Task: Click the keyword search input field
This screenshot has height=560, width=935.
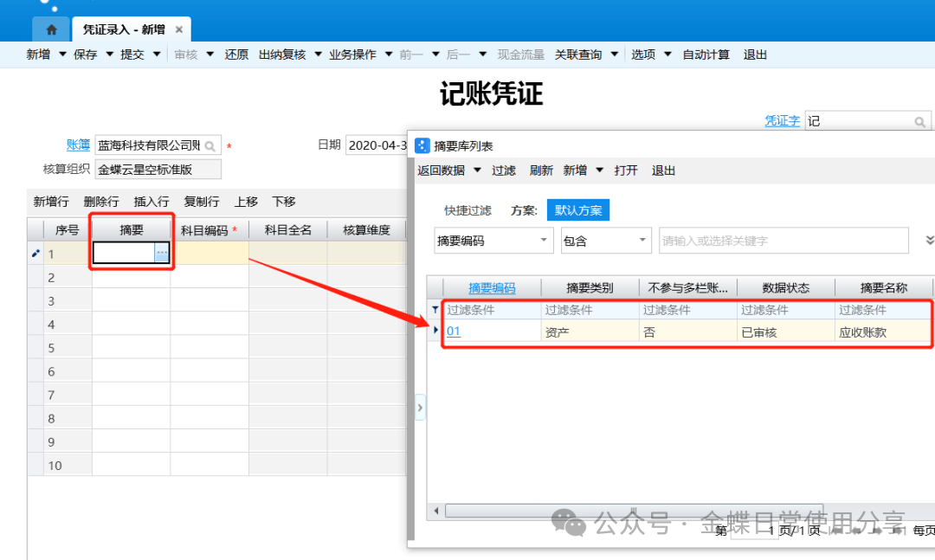Action: [x=783, y=241]
